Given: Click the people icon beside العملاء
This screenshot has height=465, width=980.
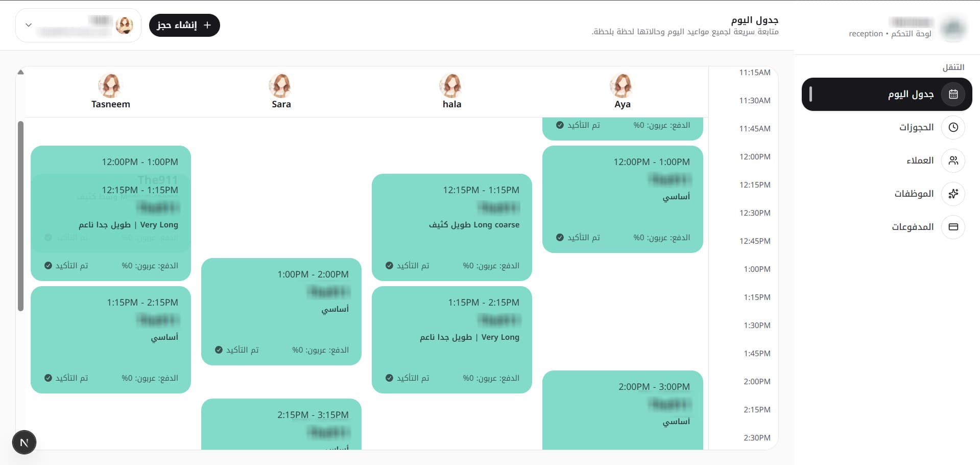Looking at the screenshot, I should click(953, 160).
